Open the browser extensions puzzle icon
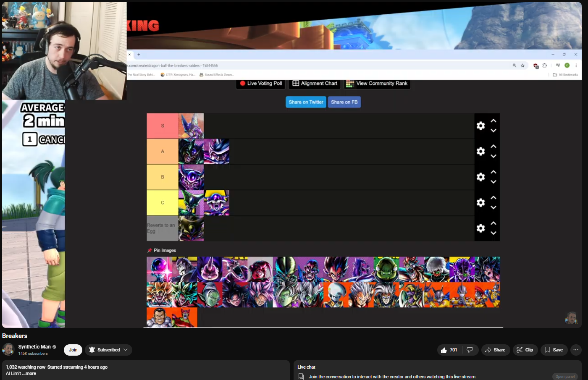The width and height of the screenshot is (588, 380). point(545,66)
